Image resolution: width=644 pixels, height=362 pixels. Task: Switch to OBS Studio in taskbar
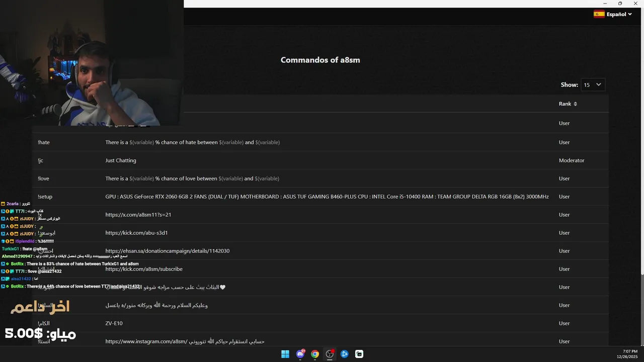pos(330,354)
